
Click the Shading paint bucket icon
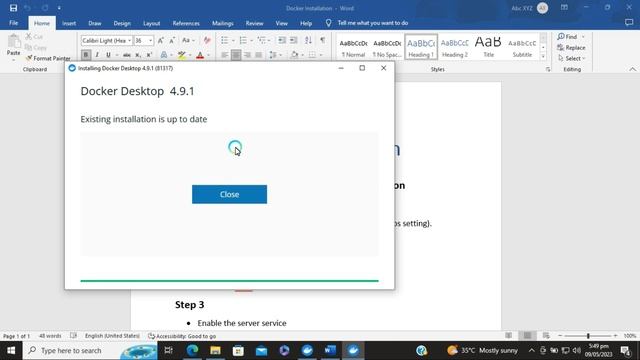tap(294, 55)
